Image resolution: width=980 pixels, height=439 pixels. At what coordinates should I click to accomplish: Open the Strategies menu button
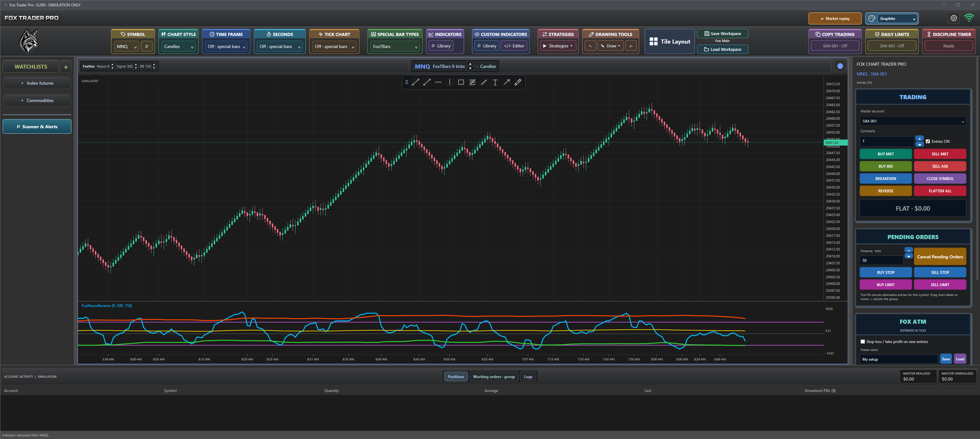pyautogui.click(x=557, y=46)
